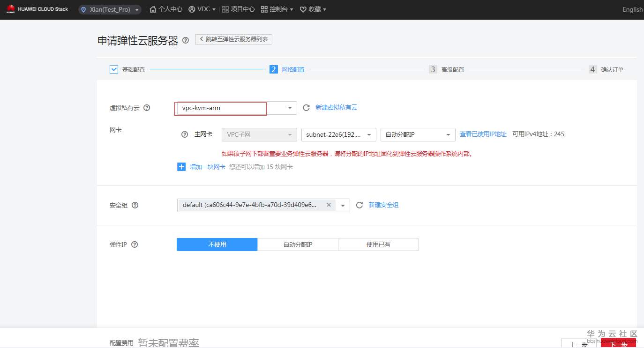Viewport: 644px width, 348px height.
Task: Click the step 2 number icon
Action: coord(274,69)
